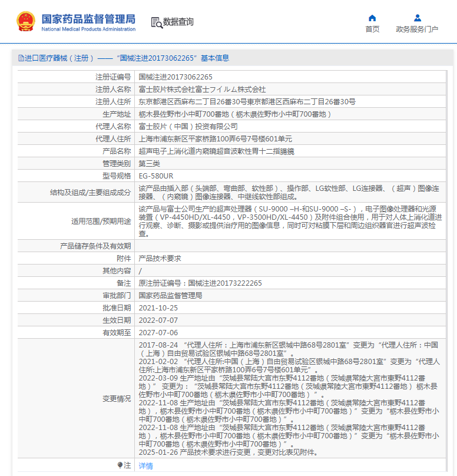457x476 pixels.
Task: Click the 2021-02-02 change record
Action: click(x=289, y=365)
